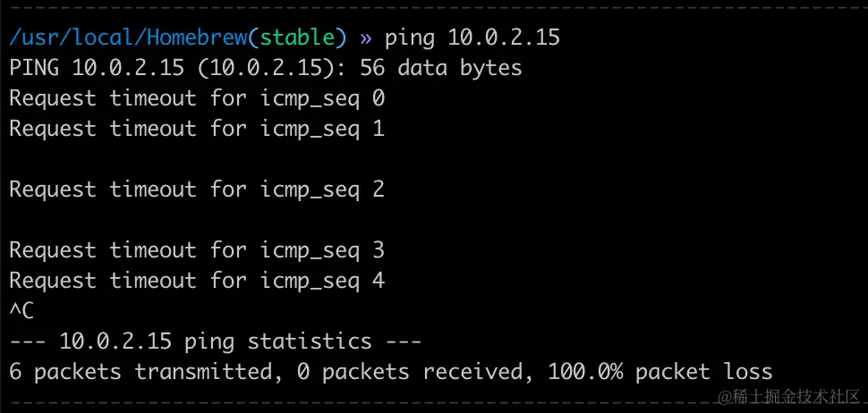The image size is (868, 413).
Task: Click the IP address after typed ping command
Action: point(504,38)
